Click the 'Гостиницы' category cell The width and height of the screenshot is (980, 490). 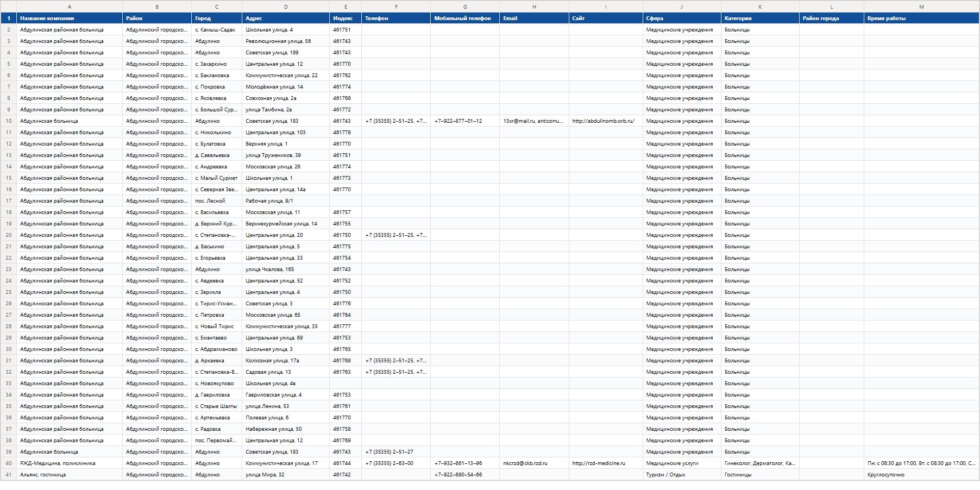click(x=760, y=475)
